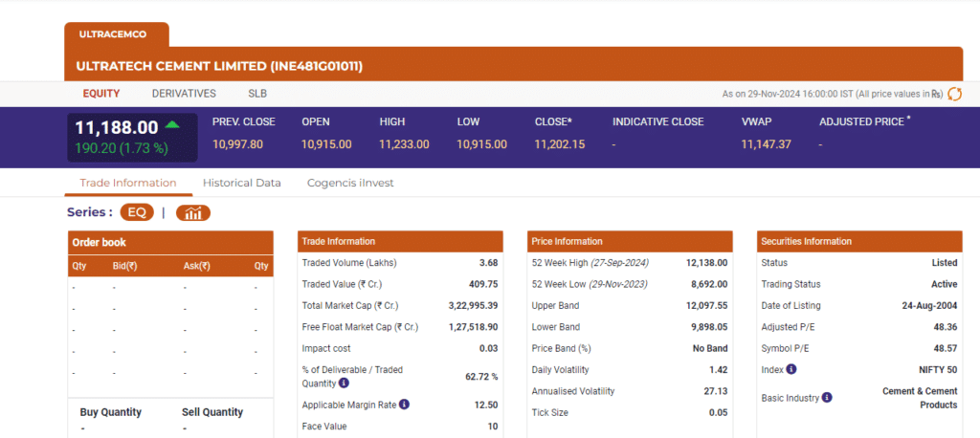Click the HIGH value 11,233.00
The image size is (980, 438).
[x=405, y=144]
